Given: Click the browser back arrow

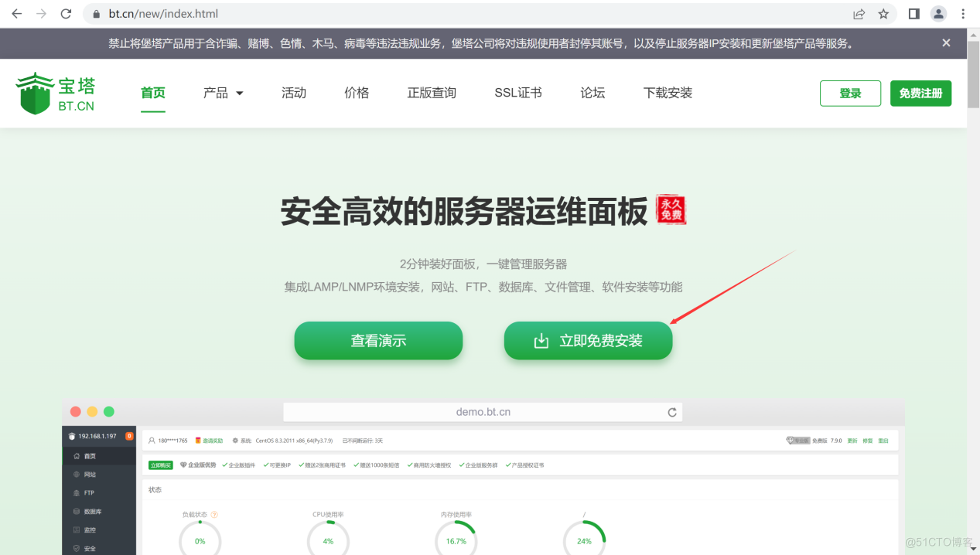Looking at the screenshot, I should (x=17, y=14).
